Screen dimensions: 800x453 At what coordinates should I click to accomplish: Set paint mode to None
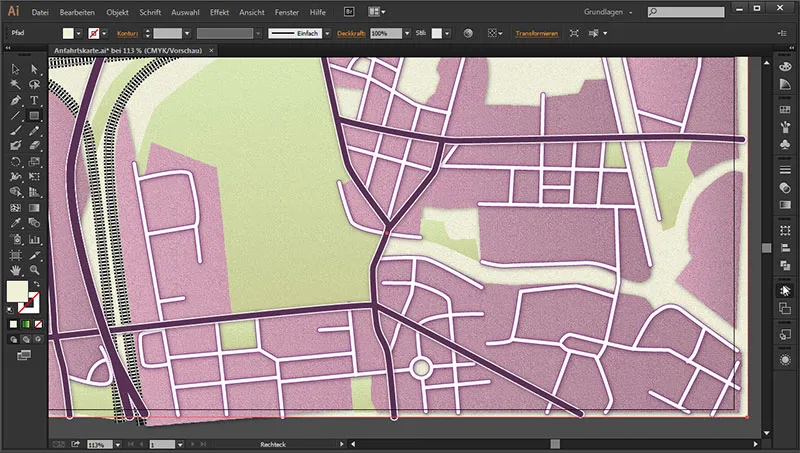[38, 324]
